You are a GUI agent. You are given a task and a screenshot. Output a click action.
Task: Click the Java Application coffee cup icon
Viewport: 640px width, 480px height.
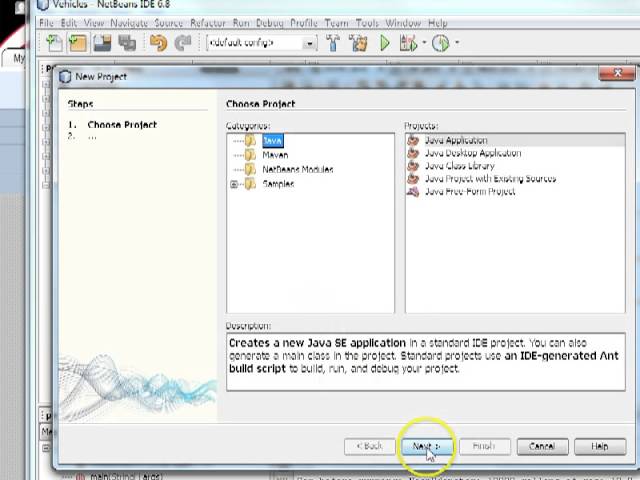[413, 140]
